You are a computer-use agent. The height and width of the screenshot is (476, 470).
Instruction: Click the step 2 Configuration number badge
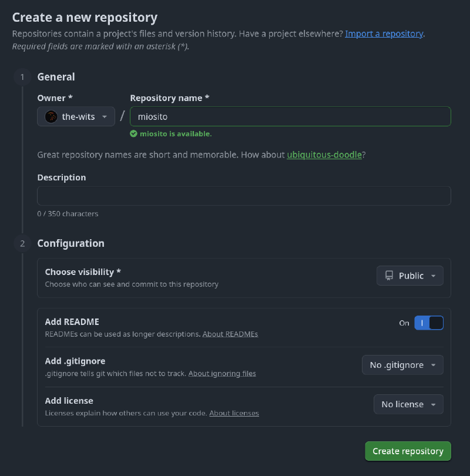click(22, 243)
